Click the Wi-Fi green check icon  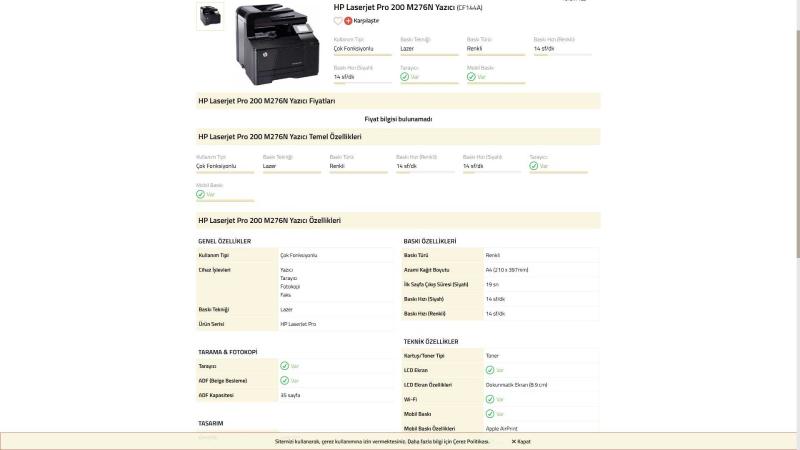pyautogui.click(x=489, y=399)
